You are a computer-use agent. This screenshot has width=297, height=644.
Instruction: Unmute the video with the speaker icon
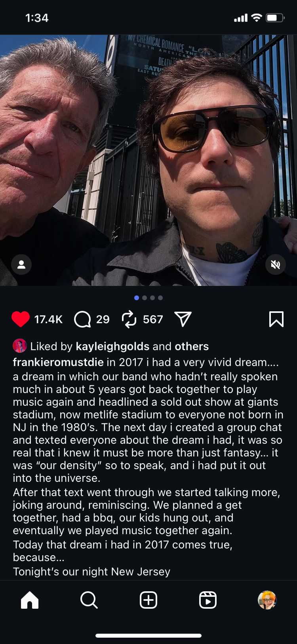(x=276, y=264)
